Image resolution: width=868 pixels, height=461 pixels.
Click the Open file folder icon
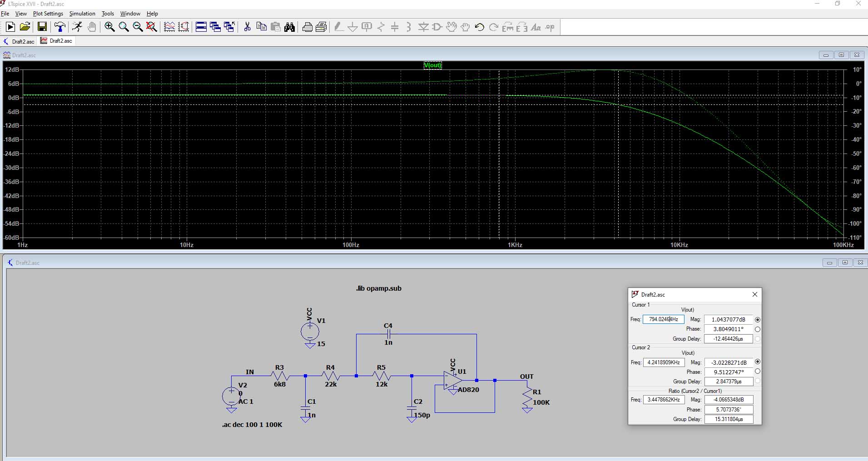[25, 27]
